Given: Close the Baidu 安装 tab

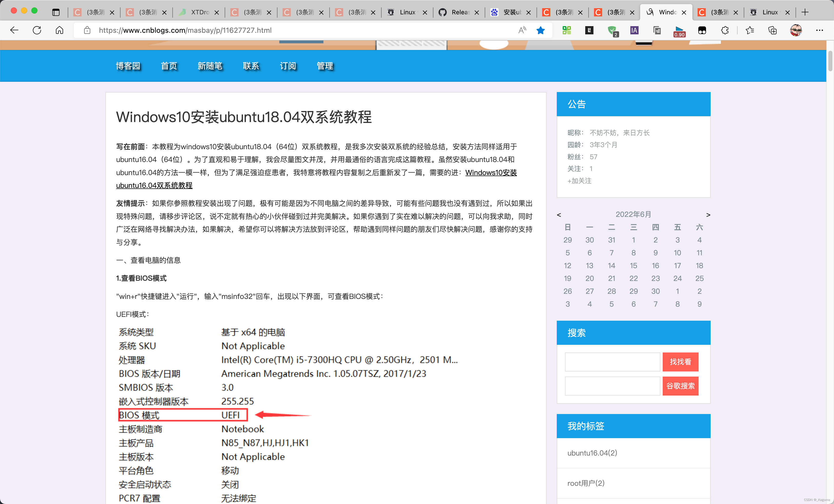Looking at the screenshot, I should pyautogui.click(x=528, y=13).
